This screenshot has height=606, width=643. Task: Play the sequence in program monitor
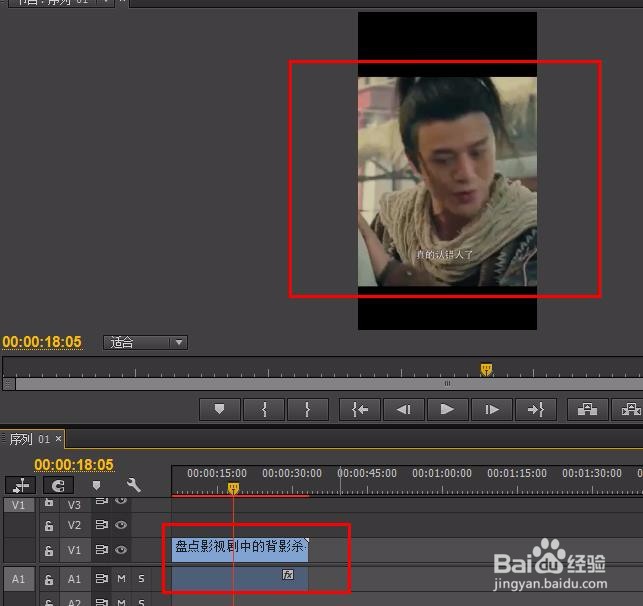(447, 409)
